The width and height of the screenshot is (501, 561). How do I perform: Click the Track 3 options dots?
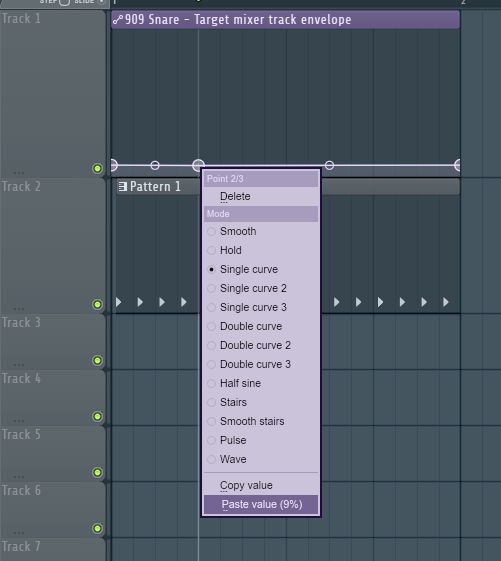[x=19, y=365]
